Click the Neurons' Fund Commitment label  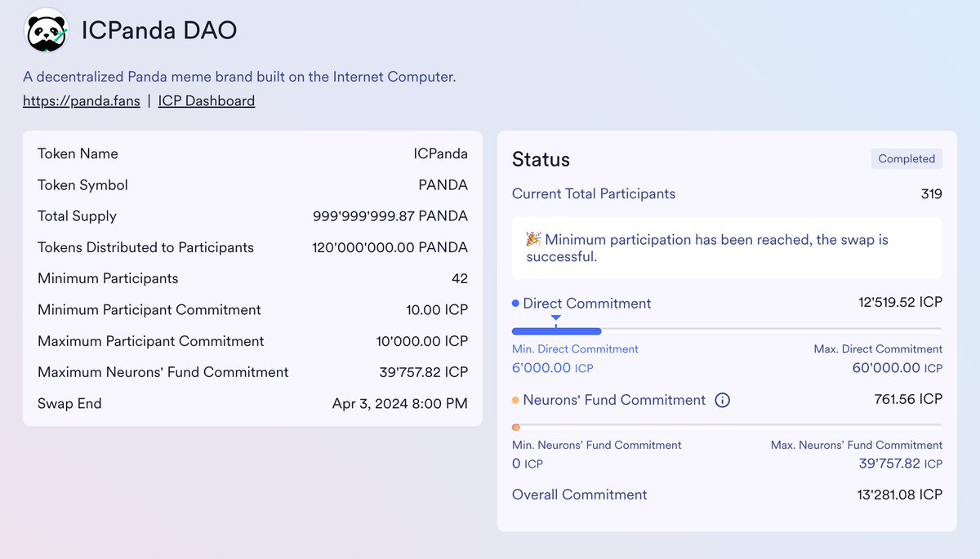pyautogui.click(x=614, y=400)
